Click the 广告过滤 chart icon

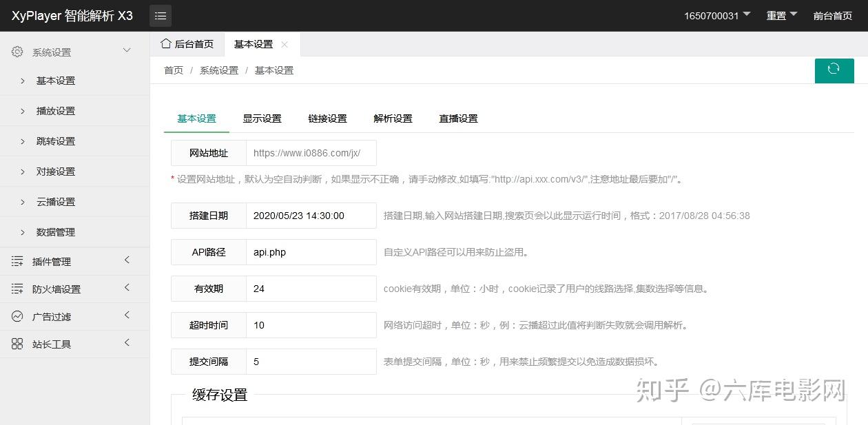[x=17, y=316]
